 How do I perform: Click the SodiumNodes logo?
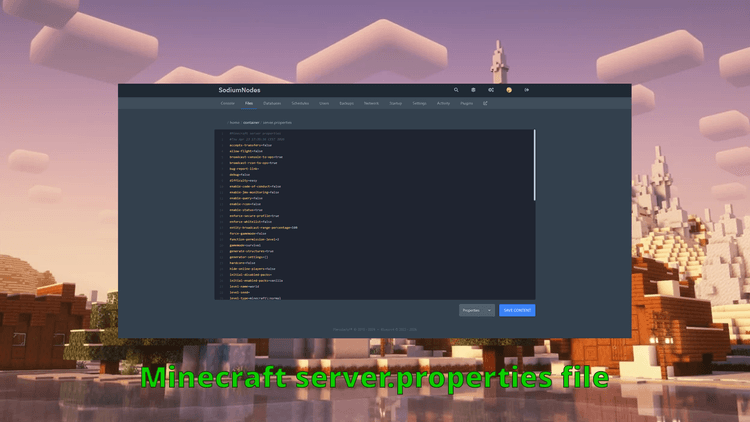tap(239, 90)
